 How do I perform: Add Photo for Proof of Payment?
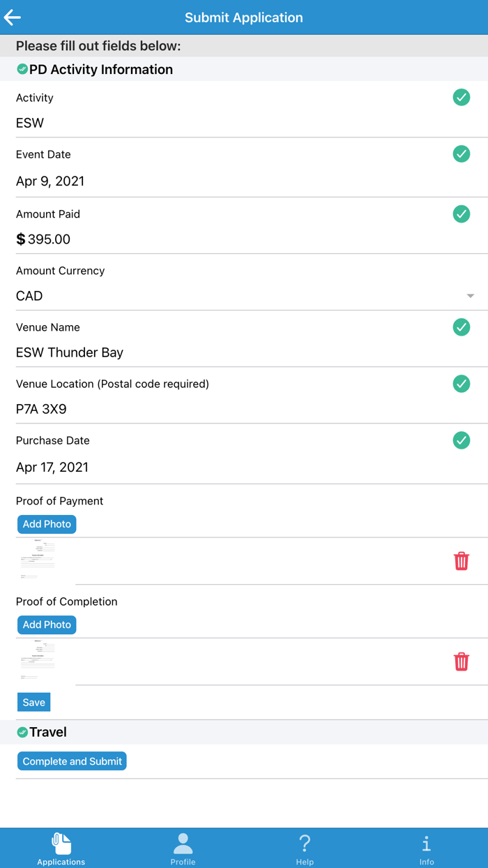coord(47,524)
